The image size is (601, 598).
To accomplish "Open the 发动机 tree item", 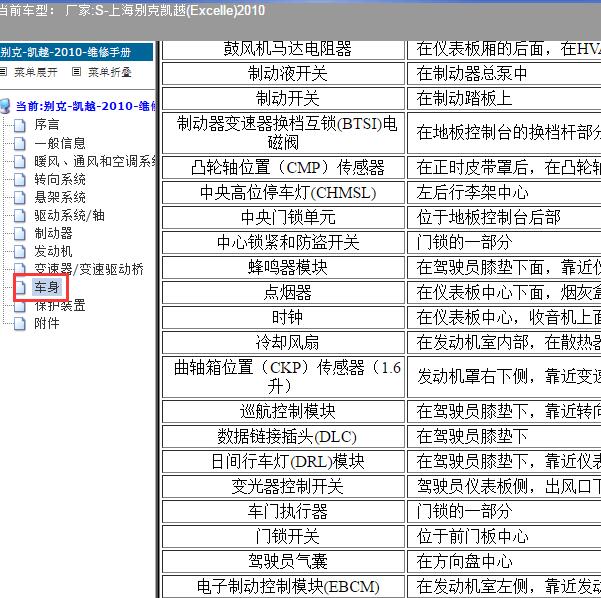I will 53,251.
